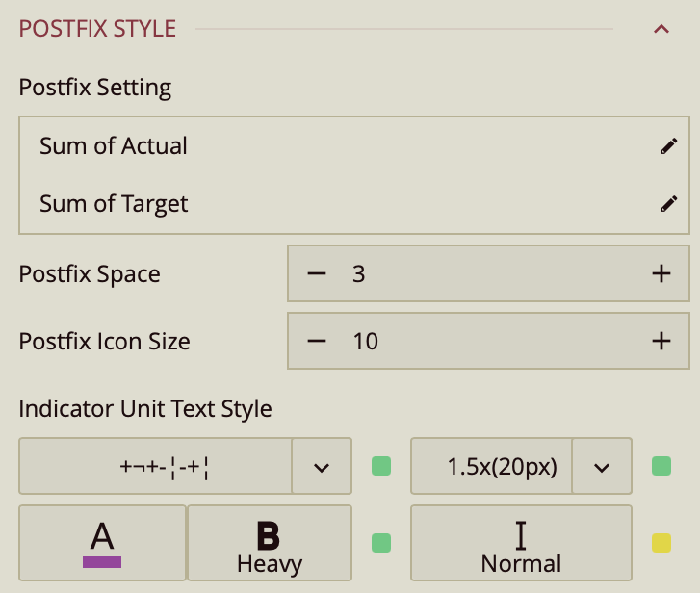Viewport: 700px width, 593px height.
Task: Click the minus icon for Postfix Icon Size
Action: 317,341
